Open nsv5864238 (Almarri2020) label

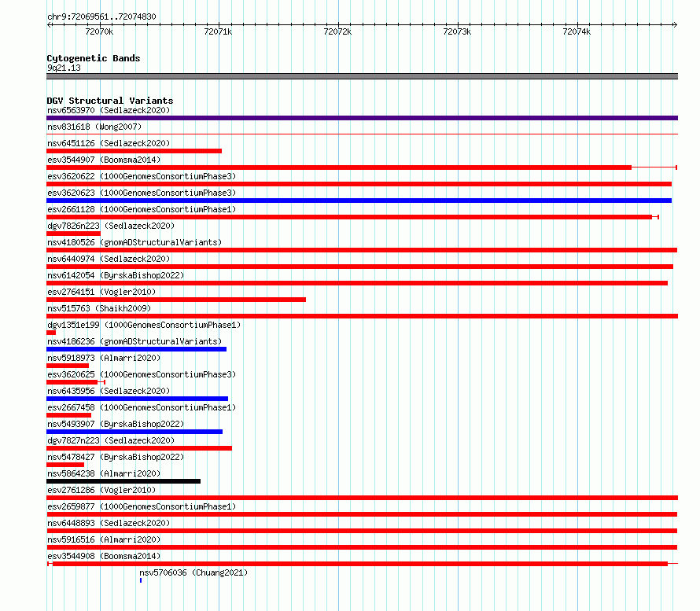(104, 473)
